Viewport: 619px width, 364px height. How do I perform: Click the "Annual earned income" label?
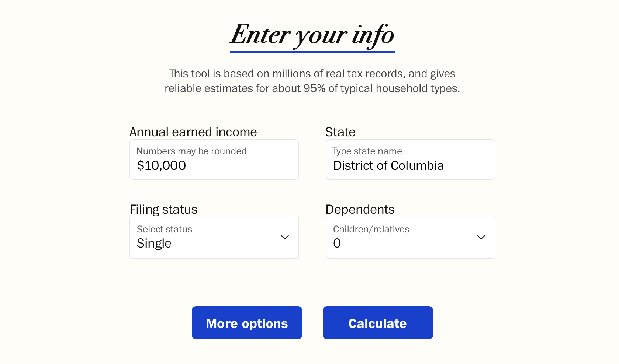tap(193, 132)
